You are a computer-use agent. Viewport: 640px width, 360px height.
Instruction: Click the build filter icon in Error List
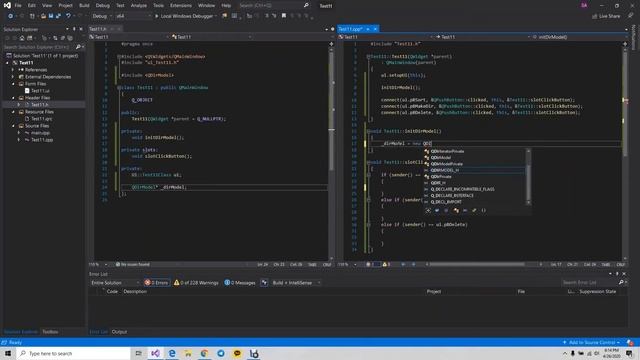(264, 282)
